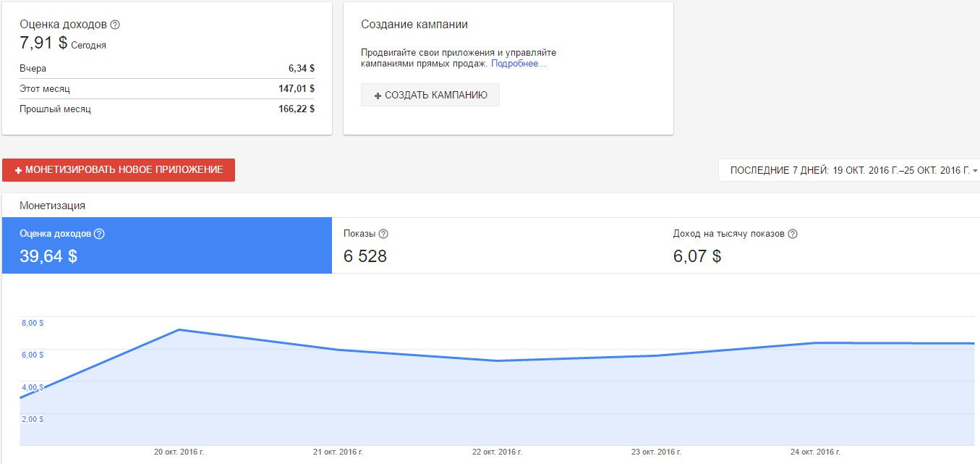Select the '39,64 $' revenue estimate tab
Image resolution: width=980 pixels, height=464 pixels.
tap(166, 245)
